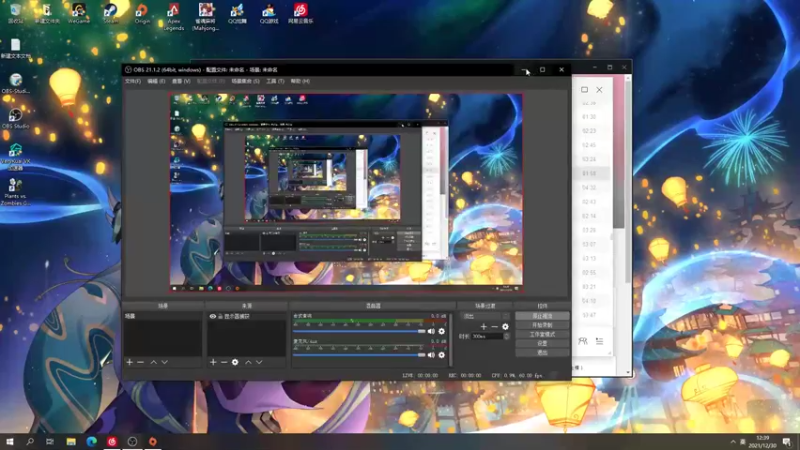This screenshot has height=450, width=800.
Task: Open the 台式音响 audio settings gear
Action: pyautogui.click(x=442, y=331)
